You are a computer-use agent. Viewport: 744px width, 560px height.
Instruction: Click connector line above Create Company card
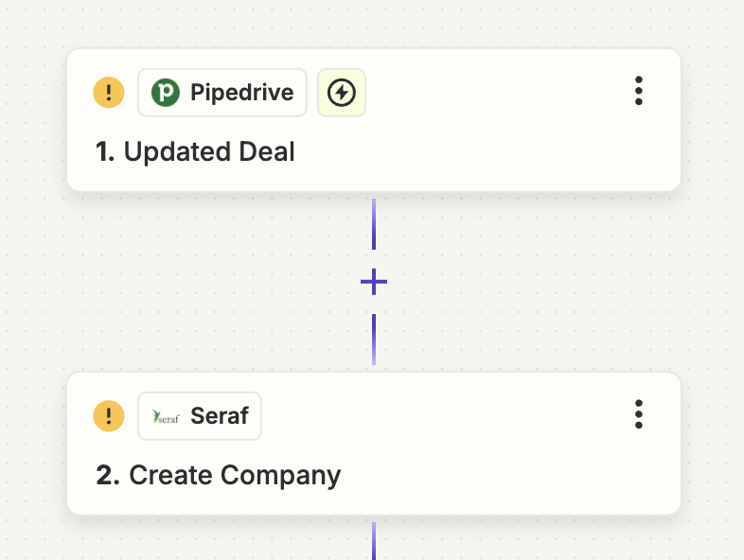coord(374,339)
